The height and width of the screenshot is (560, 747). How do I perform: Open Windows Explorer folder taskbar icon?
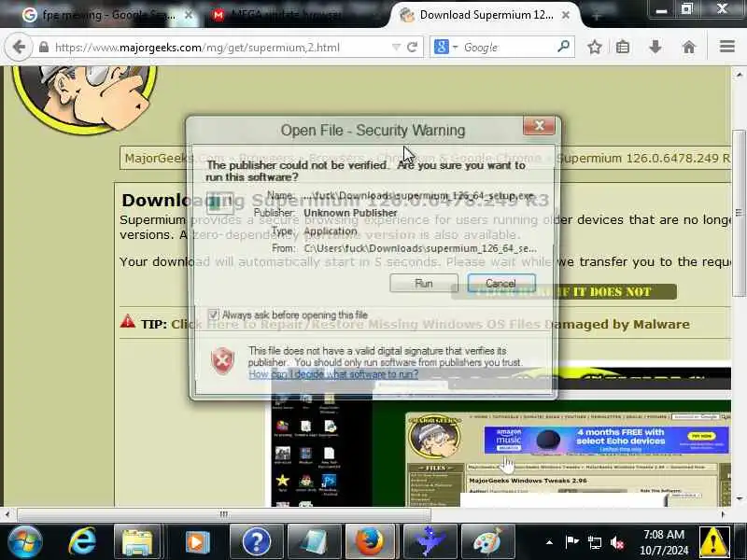coord(138,542)
